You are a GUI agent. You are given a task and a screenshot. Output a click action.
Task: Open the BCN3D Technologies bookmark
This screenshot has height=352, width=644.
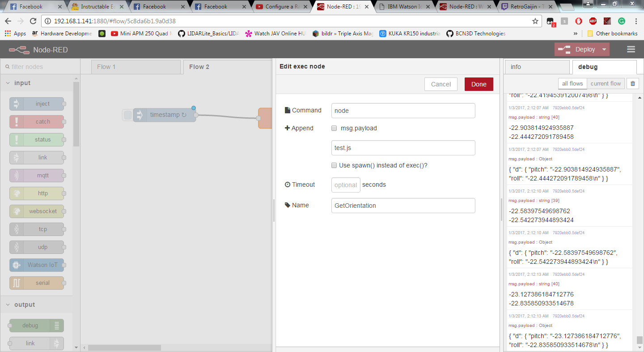point(475,34)
